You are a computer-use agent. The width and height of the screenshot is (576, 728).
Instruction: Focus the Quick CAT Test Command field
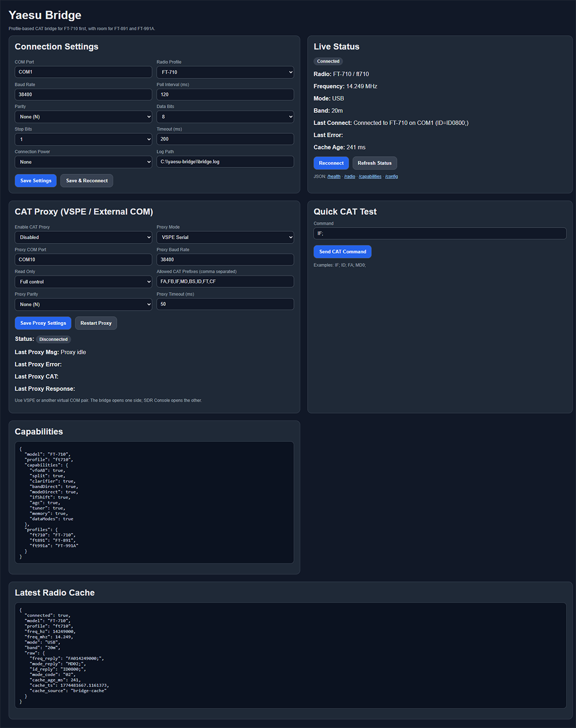[439, 233]
